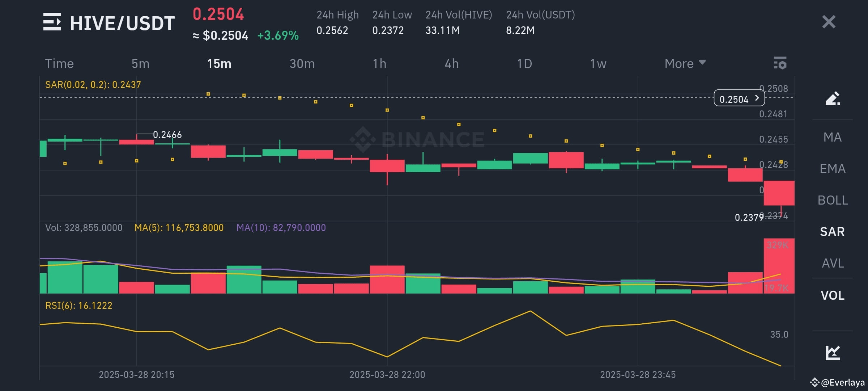Select the 1D timeframe
Screen dimensions: 868x391
[524, 63]
